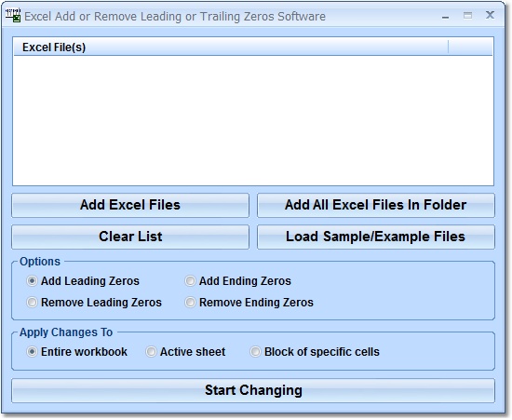Image resolution: width=512 pixels, height=420 pixels.
Task: Close the Zeros Software window
Action: [490, 15]
